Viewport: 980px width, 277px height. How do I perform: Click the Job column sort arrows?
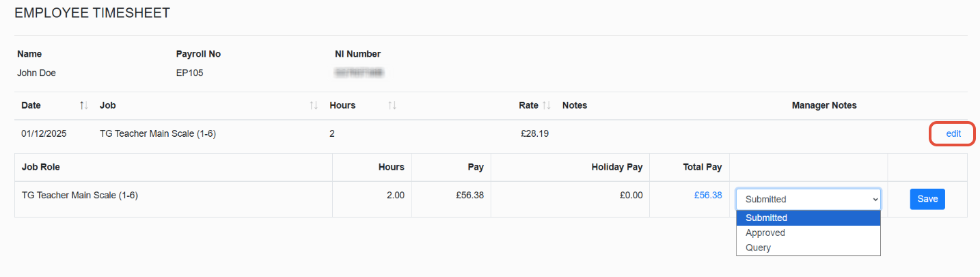tap(314, 105)
